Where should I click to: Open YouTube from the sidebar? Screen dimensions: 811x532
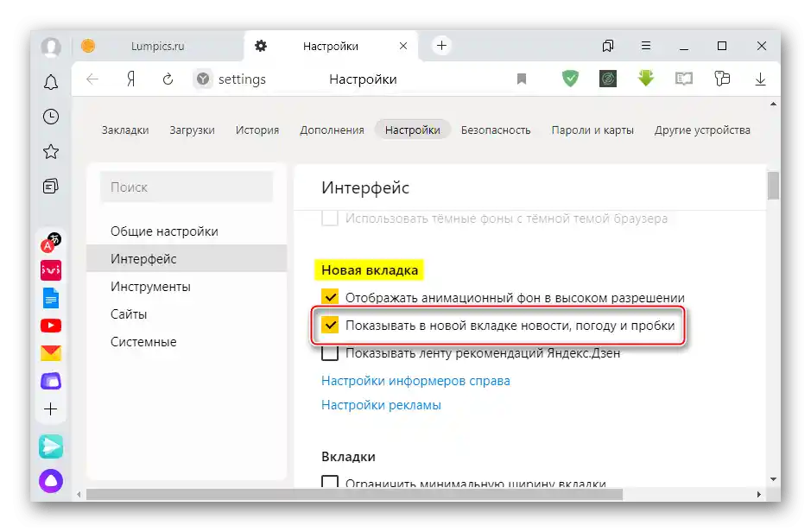pos(50,326)
